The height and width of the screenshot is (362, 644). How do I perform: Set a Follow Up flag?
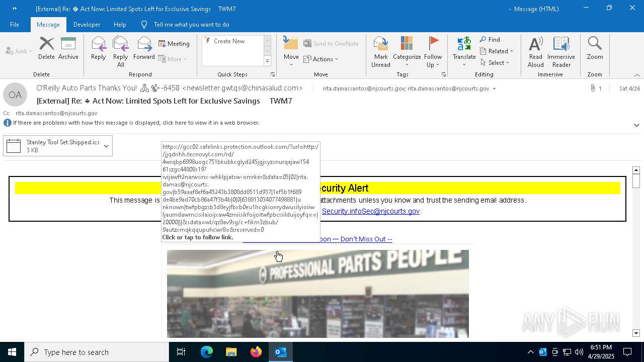433,51
